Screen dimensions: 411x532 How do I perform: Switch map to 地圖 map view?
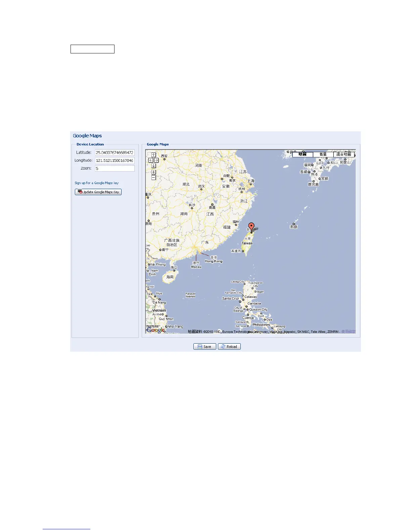pyautogui.click(x=303, y=154)
